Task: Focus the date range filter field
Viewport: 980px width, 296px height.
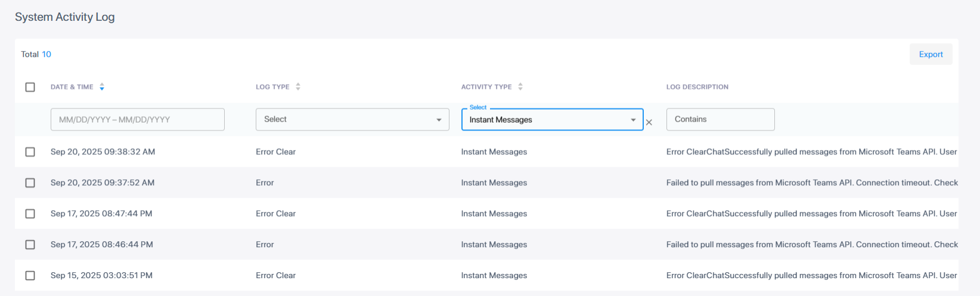Action: [x=137, y=120]
